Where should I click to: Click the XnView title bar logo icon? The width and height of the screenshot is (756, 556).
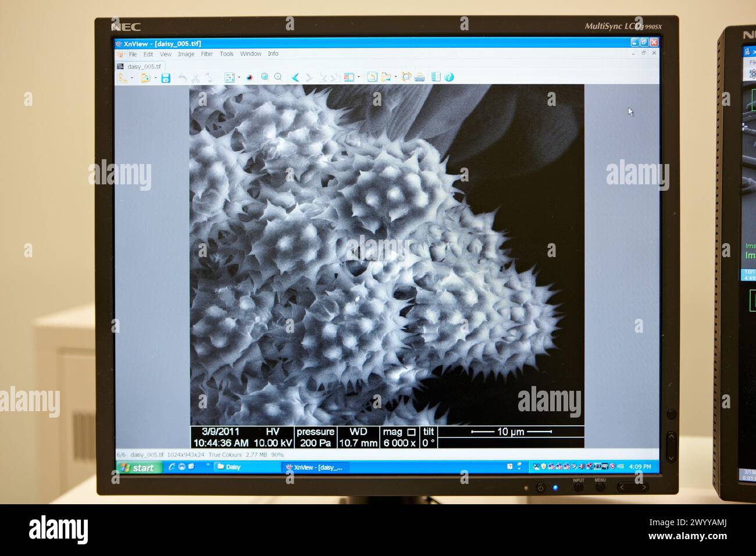pyautogui.click(x=119, y=44)
